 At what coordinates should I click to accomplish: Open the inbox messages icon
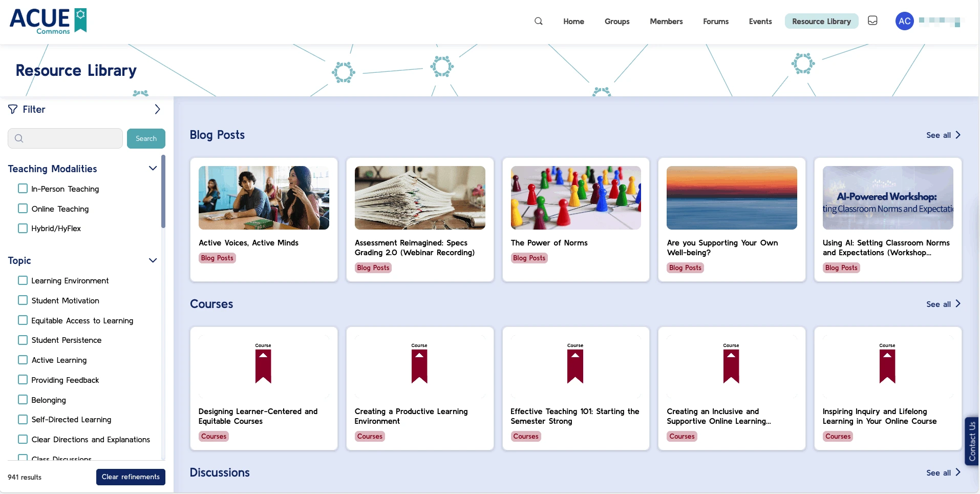click(872, 20)
